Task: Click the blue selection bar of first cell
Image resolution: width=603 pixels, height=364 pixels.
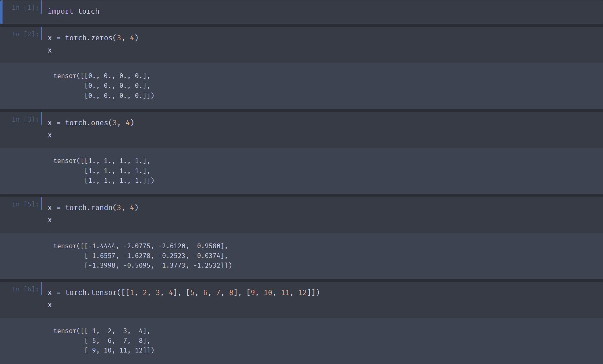Action: [1, 12]
